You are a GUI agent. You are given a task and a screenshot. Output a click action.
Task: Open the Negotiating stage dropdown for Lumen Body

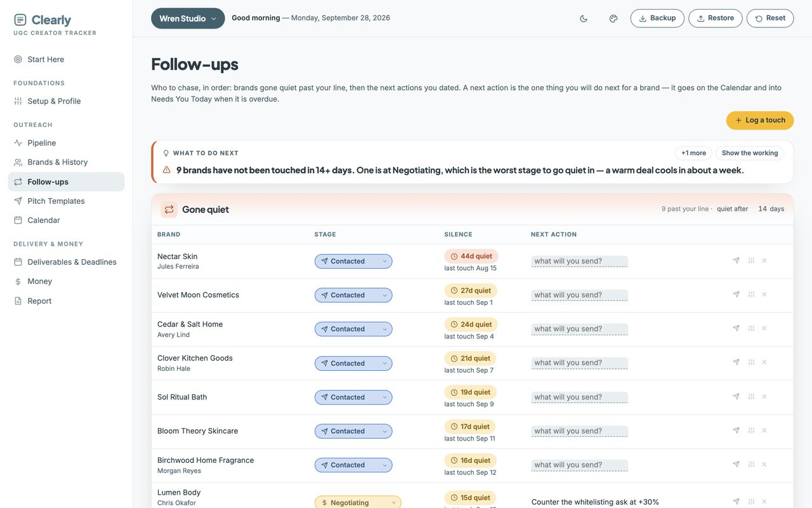pyautogui.click(x=358, y=502)
